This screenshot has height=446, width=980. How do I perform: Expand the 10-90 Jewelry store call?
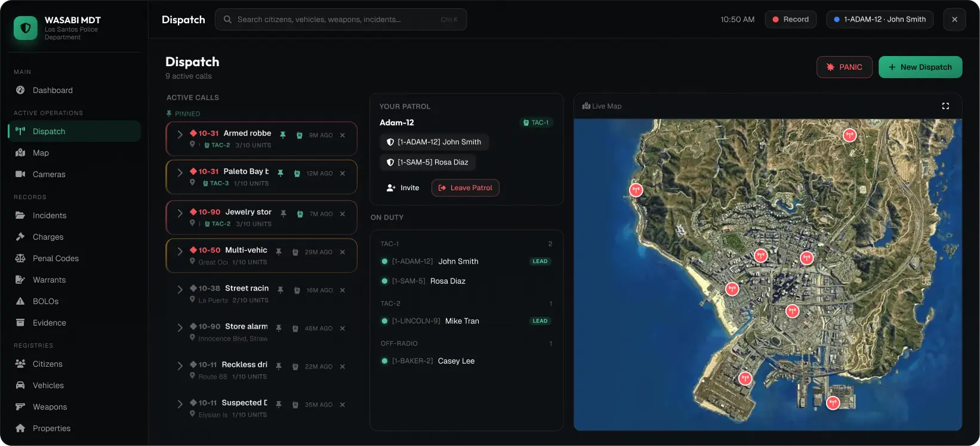(180, 213)
